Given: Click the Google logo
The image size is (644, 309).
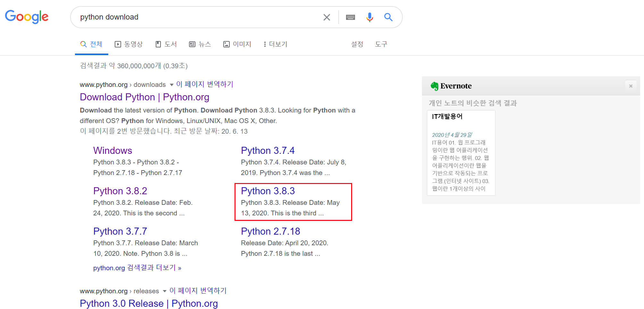Looking at the screenshot, I should [x=27, y=17].
